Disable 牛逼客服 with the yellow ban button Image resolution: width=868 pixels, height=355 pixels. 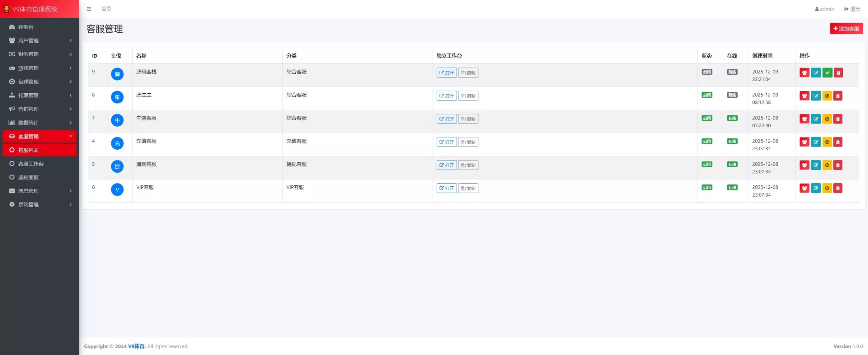coord(827,119)
